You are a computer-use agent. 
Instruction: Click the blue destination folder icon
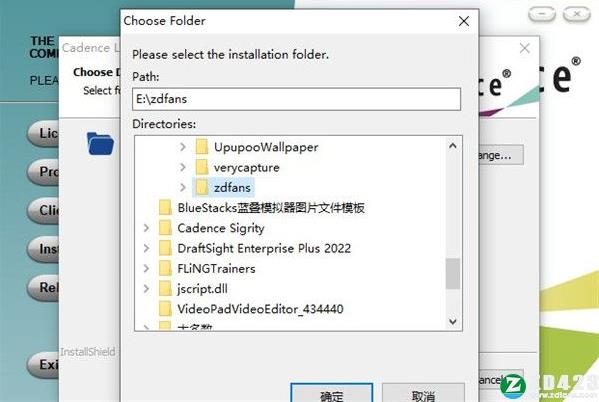[x=100, y=144]
